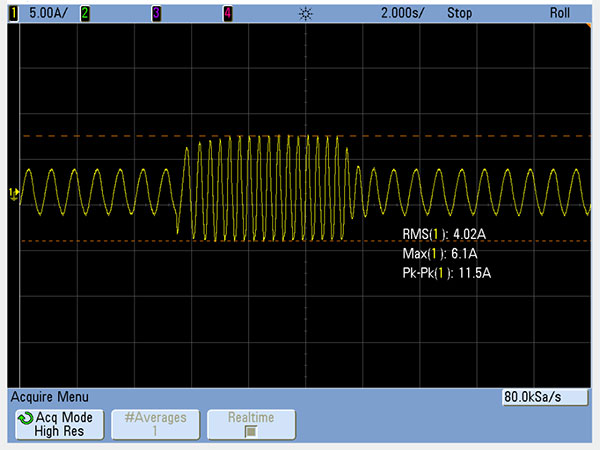The image size is (600, 450).
Task: Click the trigger position sun icon
Action: 305,14
